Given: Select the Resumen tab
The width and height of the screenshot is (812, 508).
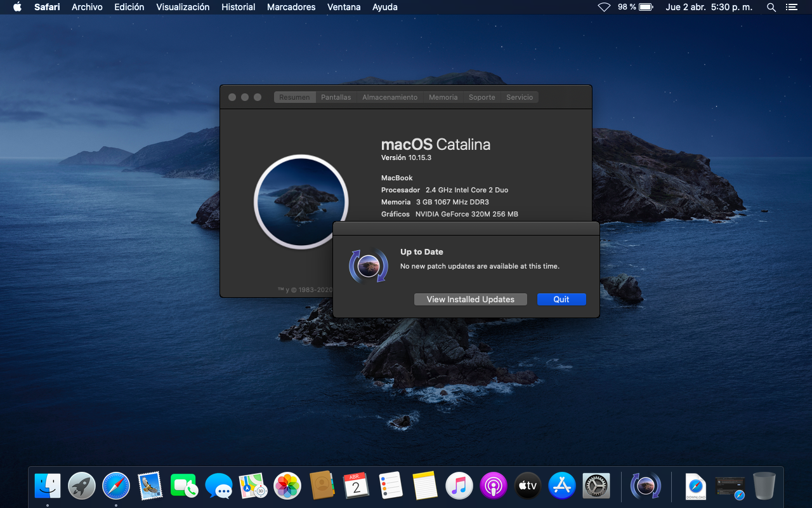Looking at the screenshot, I should point(295,97).
